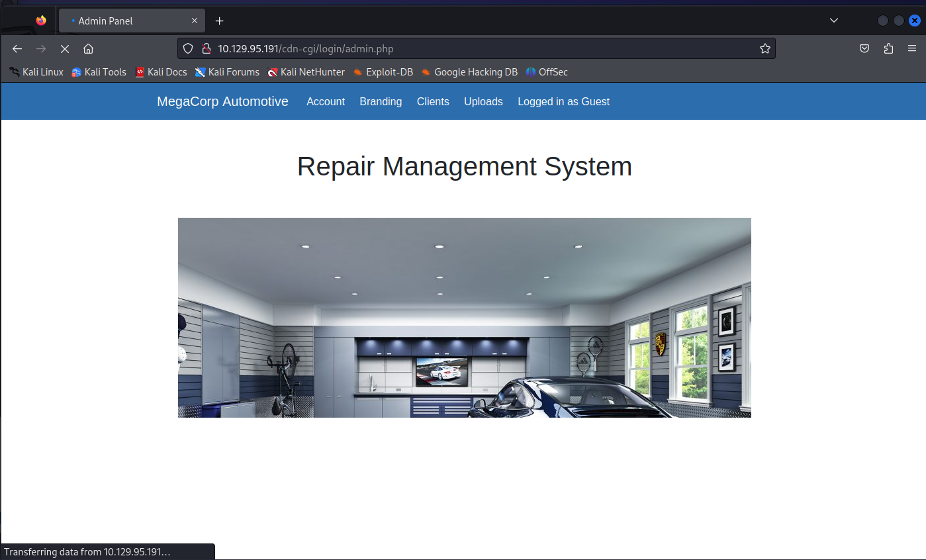The height and width of the screenshot is (560, 926).
Task: Open the Extensions puzzle icon
Action: click(888, 48)
